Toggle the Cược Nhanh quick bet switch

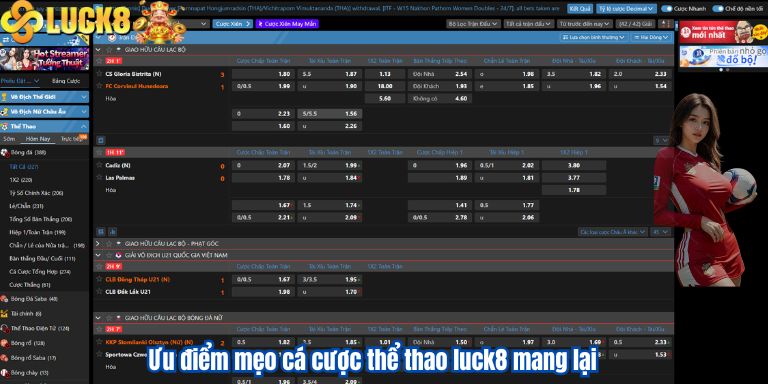667,9
